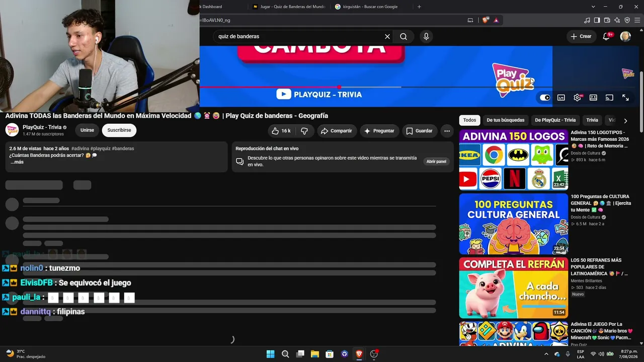Clear the YouTube search box text
The width and height of the screenshot is (644, 362).
tap(387, 37)
